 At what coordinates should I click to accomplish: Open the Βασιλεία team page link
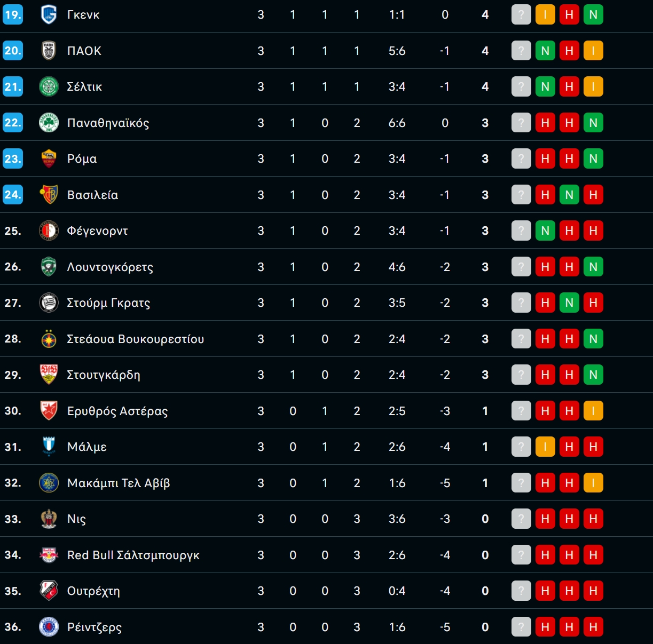(x=92, y=195)
